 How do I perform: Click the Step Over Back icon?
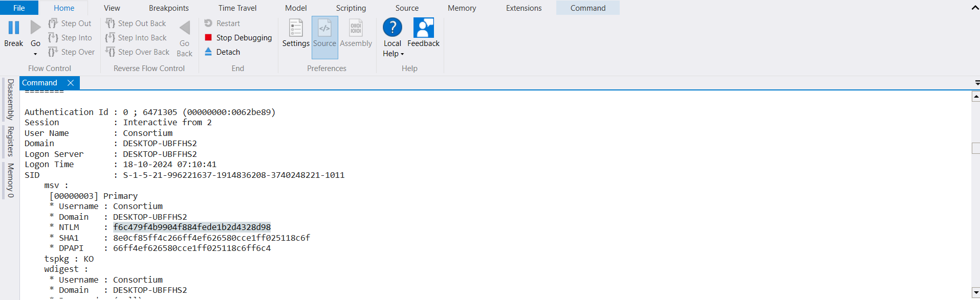click(110, 52)
